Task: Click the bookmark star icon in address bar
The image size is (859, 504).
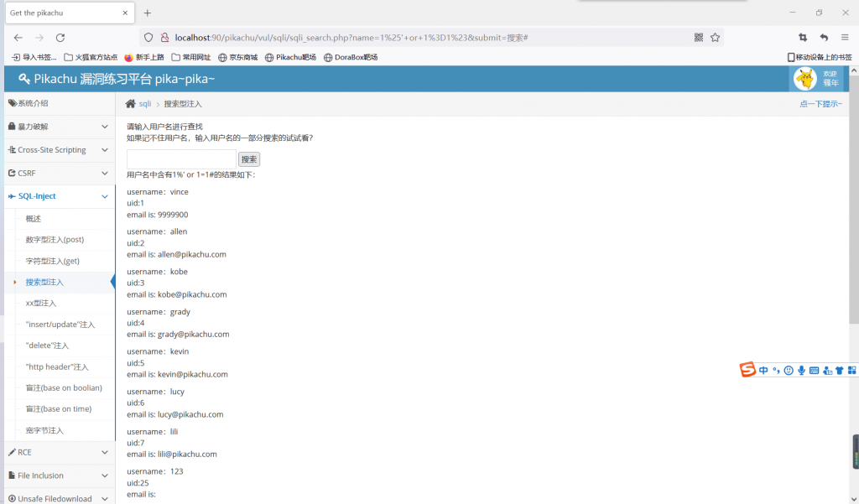Action: click(x=715, y=38)
